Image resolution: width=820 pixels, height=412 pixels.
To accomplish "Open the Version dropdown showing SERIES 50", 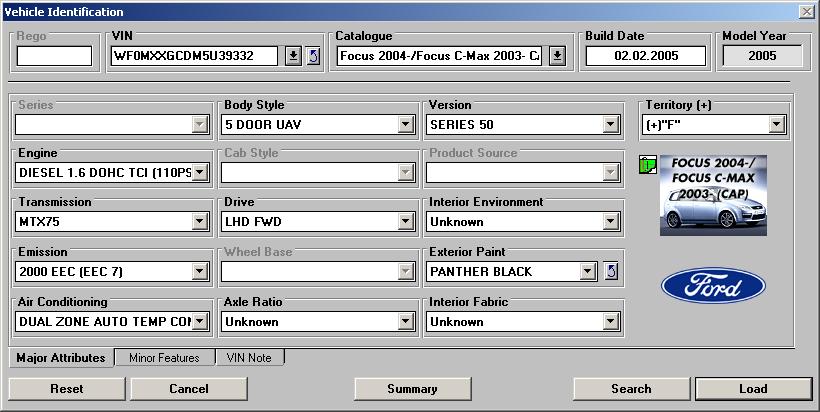I will (x=610, y=125).
